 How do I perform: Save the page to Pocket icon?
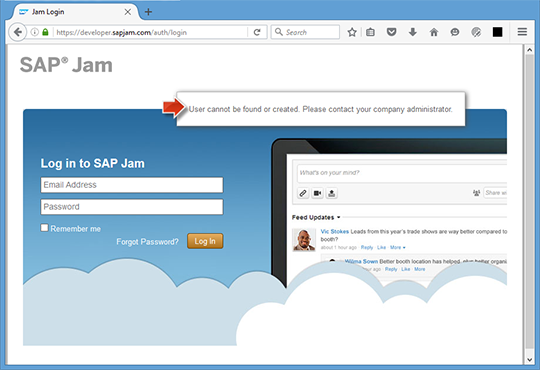coord(391,32)
